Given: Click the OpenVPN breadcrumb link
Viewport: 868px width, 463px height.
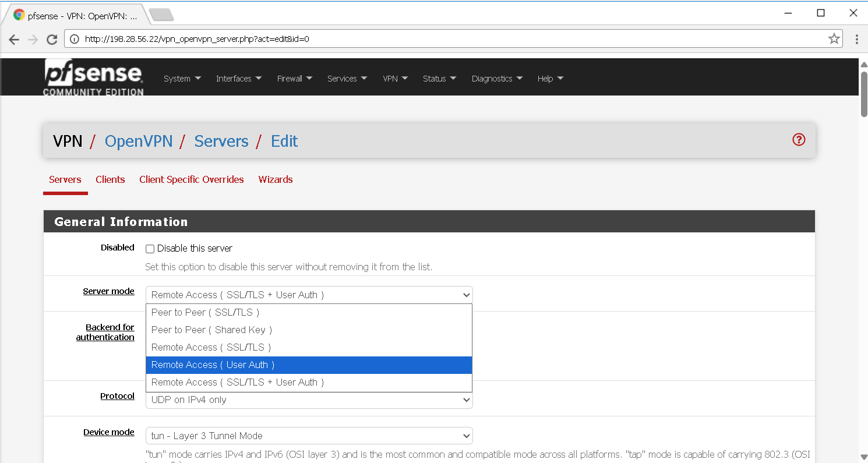Looking at the screenshot, I should click(x=139, y=141).
